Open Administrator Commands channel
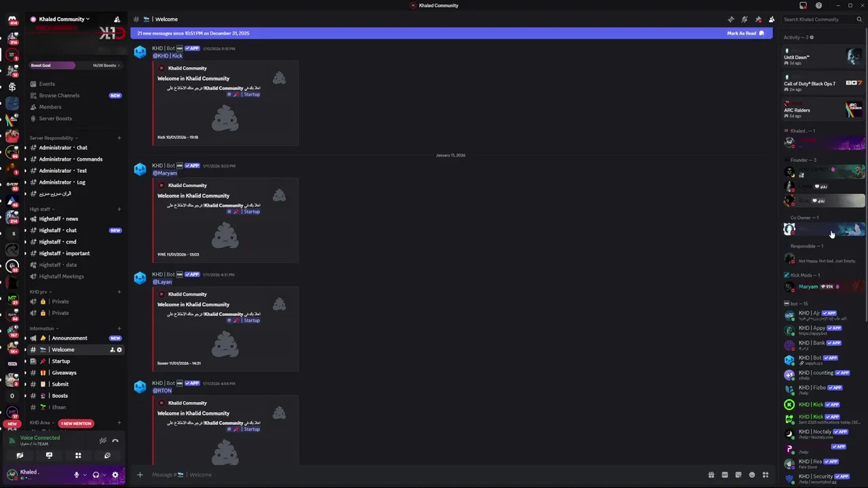This screenshot has width=868, height=488. click(75, 159)
